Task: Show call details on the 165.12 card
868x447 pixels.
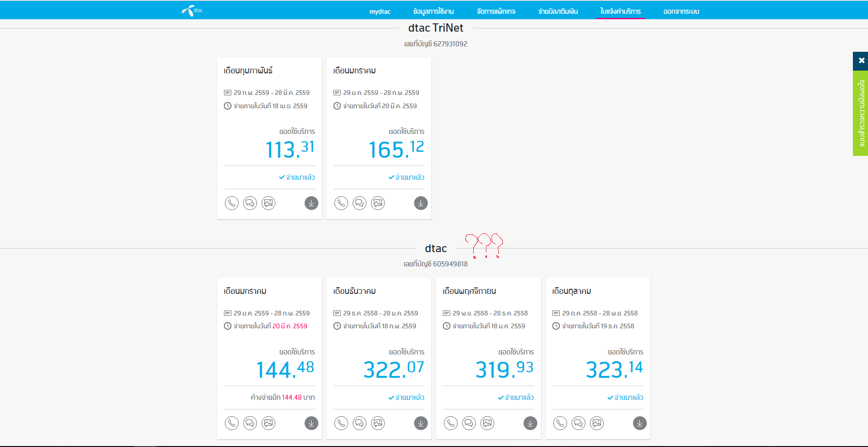Action: 341,203
